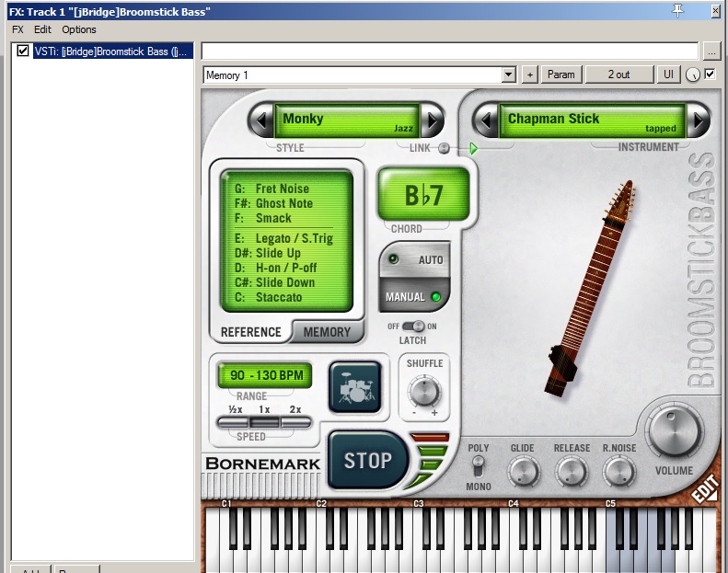The image size is (728, 573).
Task: Adjust the GLIDE knob
Action: (524, 472)
